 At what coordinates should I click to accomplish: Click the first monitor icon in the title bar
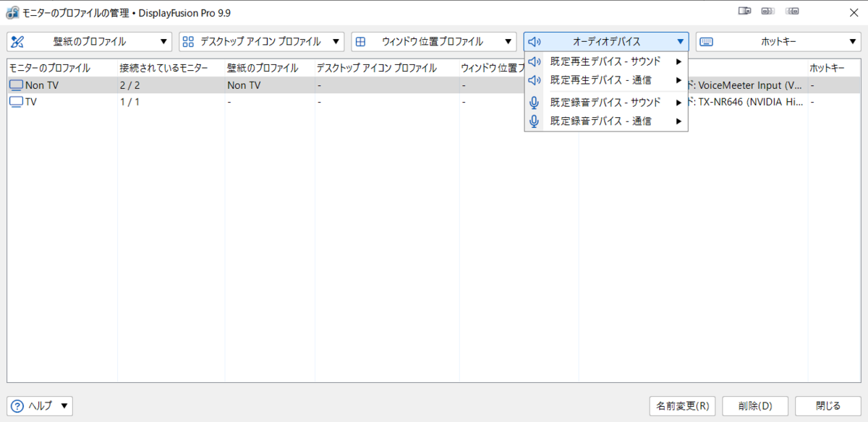pyautogui.click(x=744, y=10)
